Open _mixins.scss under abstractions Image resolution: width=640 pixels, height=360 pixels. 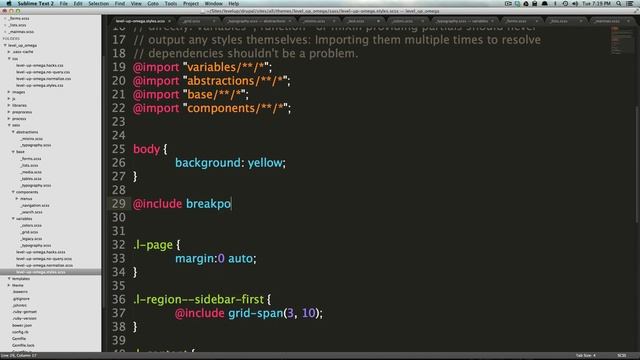click(x=31, y=139)
